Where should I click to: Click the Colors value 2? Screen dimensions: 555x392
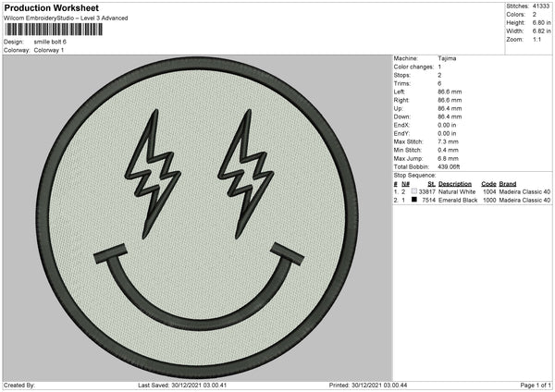[x=534, y=15]
